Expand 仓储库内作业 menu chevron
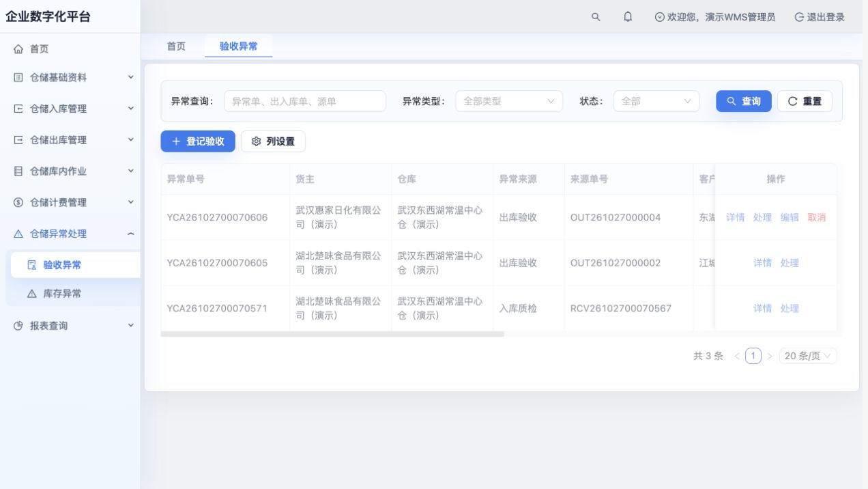 click(131, 171)
